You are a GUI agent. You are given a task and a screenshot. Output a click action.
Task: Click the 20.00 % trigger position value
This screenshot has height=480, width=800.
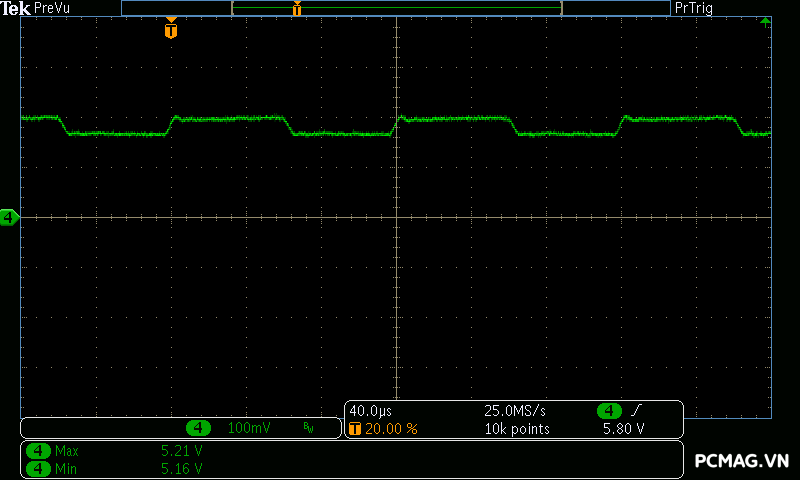coord(391,428)
